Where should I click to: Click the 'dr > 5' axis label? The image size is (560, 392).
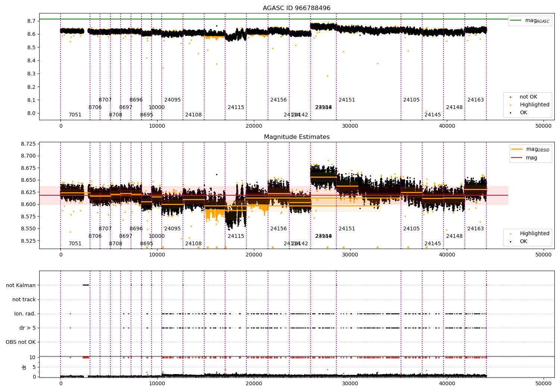click(28, 328)
